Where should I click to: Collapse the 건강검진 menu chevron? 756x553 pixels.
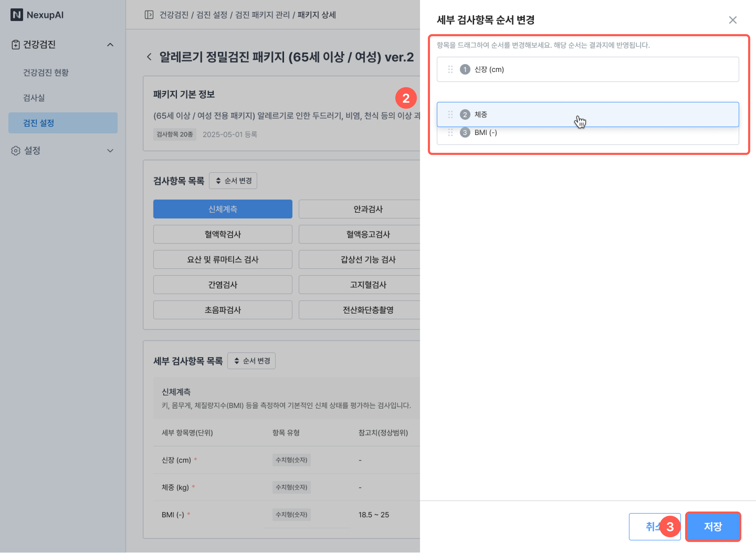coord(110,45)
